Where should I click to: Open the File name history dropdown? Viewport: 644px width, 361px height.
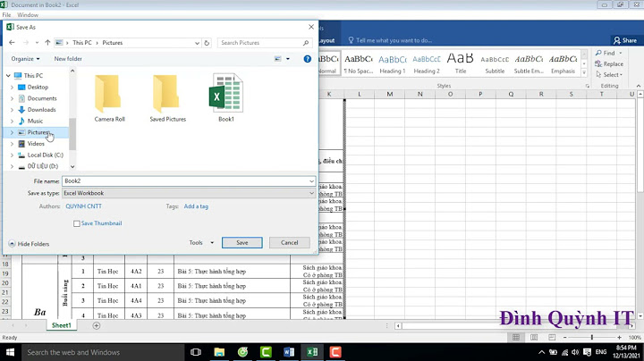pos(311,180)
